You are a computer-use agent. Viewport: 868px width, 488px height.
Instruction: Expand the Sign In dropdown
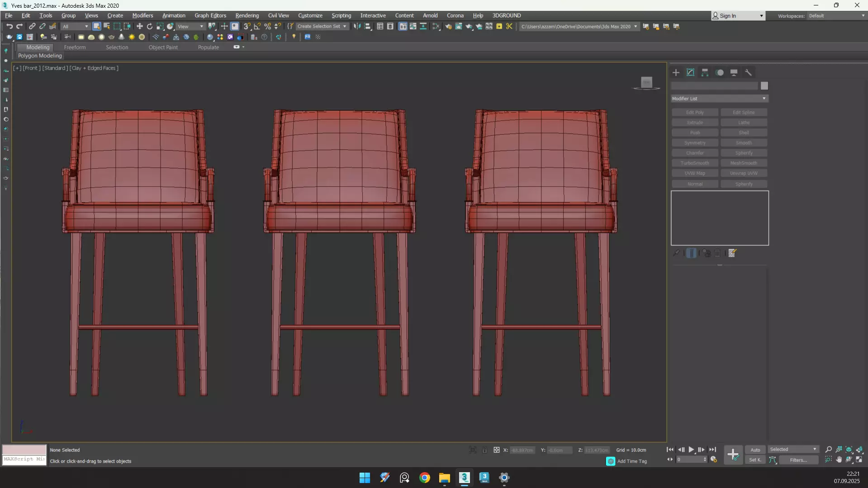[x=761, y=16]
